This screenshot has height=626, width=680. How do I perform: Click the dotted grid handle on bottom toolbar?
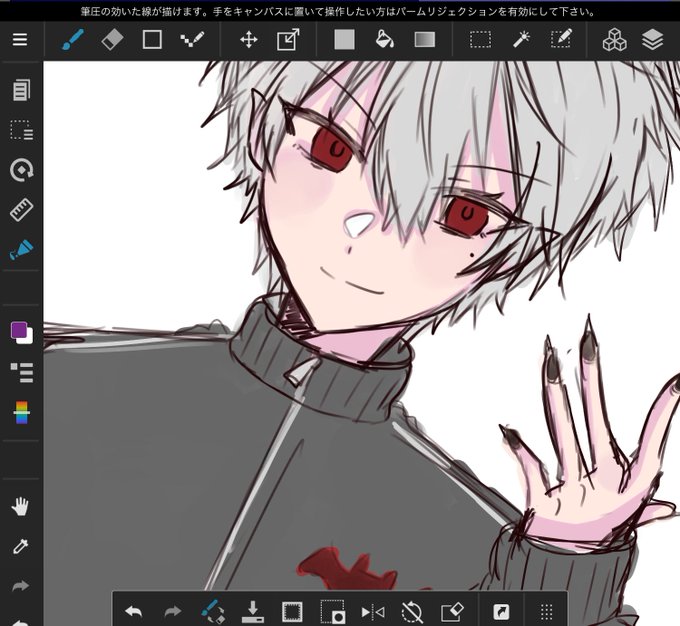tap(547, 612)
